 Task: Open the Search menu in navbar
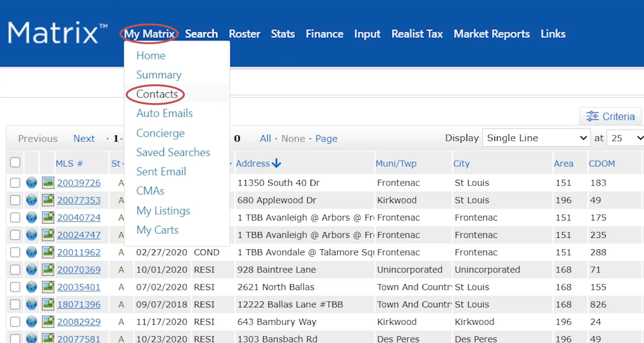click(201, 34)
